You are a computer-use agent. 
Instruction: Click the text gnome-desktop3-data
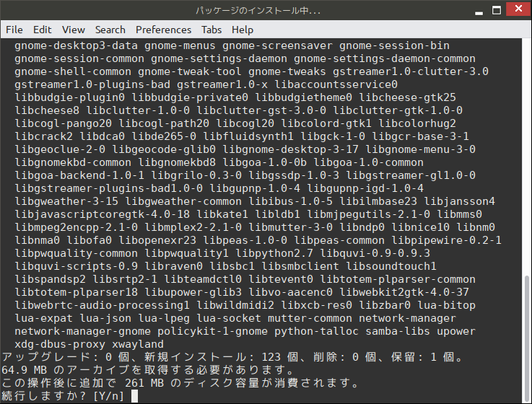tap(76, 45)
